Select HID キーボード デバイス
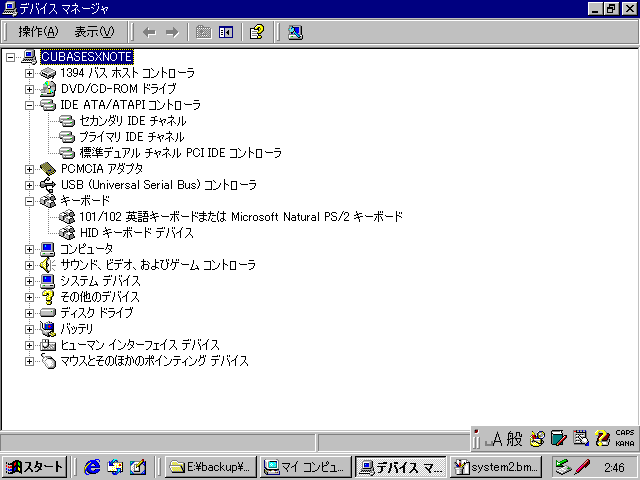This screenshot has height=480, width=640. (136, 233)
